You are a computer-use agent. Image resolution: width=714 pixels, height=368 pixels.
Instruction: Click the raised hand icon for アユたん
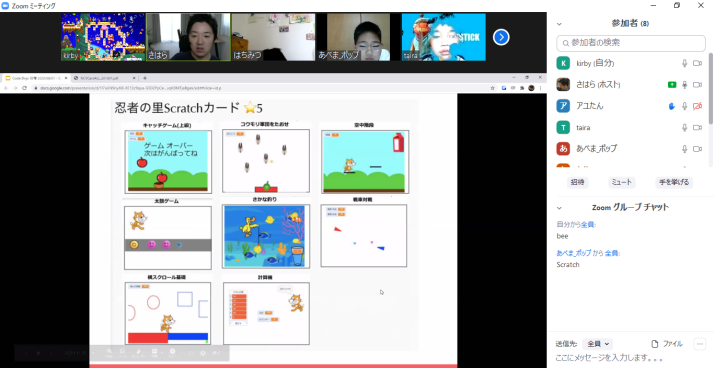[672, 106]
